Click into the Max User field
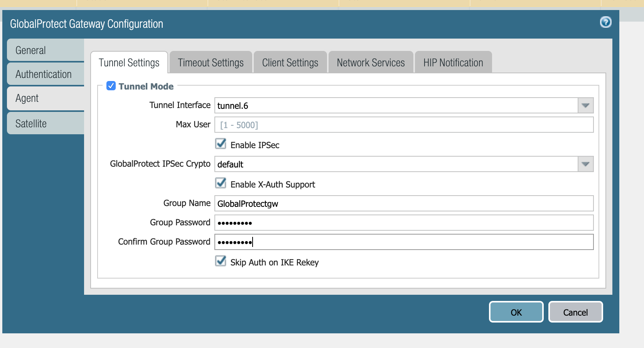 (403, 125)
